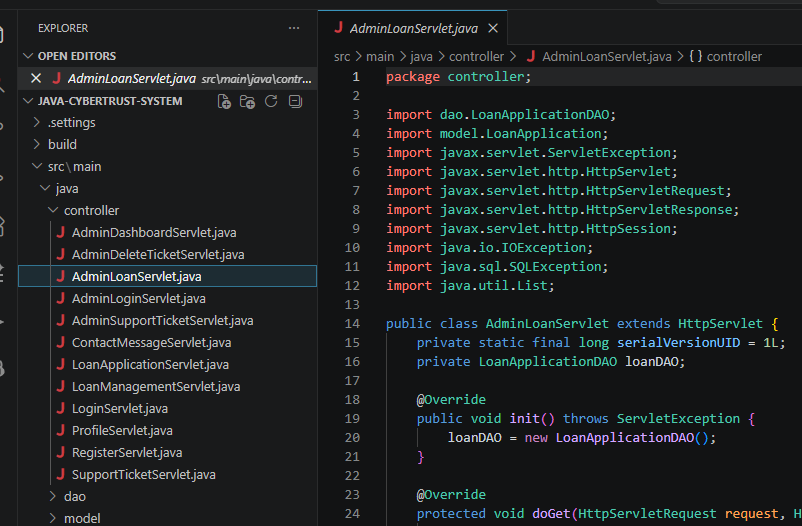Screen dimensions: 802x526
Task: Open SupportTicketServlet.java in the Explorer
Action: click(143, 474)
